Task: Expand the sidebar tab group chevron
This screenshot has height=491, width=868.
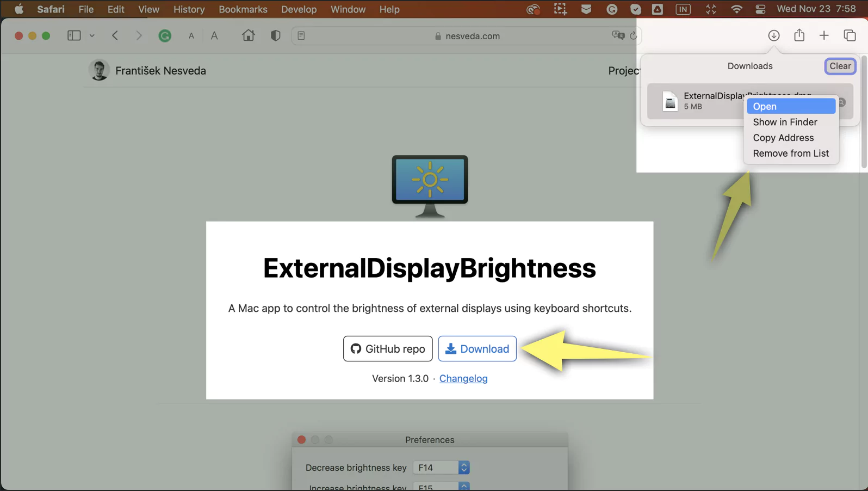Action: pyautogui.click(x=92, y=36)
